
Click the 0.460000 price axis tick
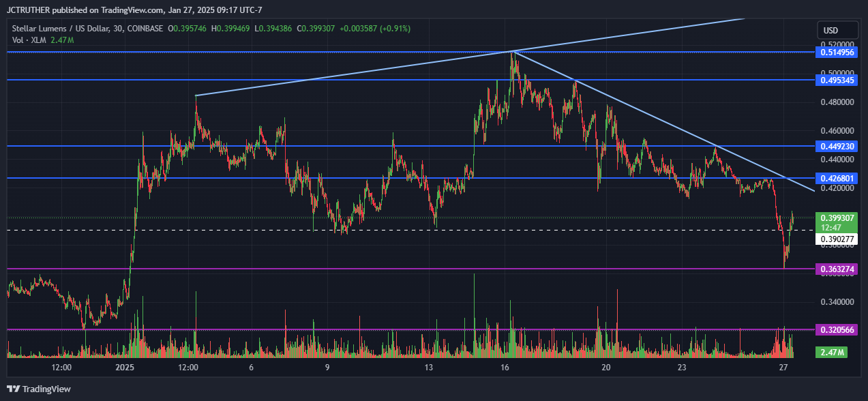(x=837, y=130)
